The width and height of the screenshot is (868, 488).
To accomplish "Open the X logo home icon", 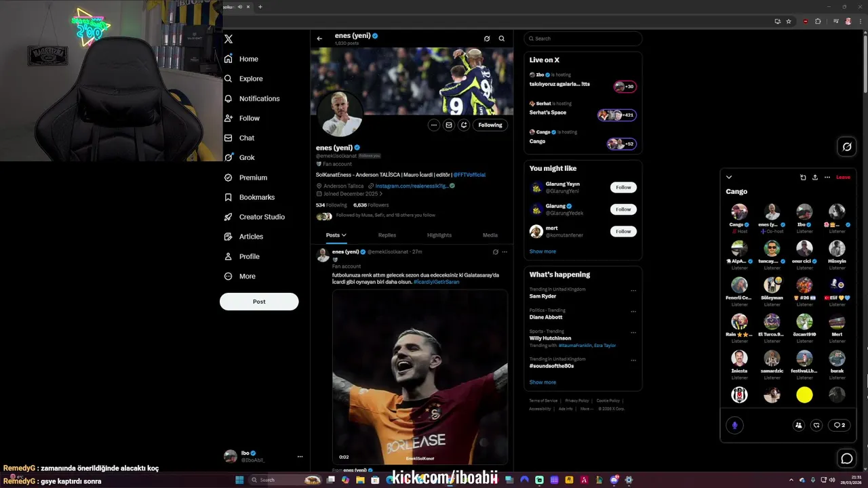I will pyautogui.click(x=229, y=39).
